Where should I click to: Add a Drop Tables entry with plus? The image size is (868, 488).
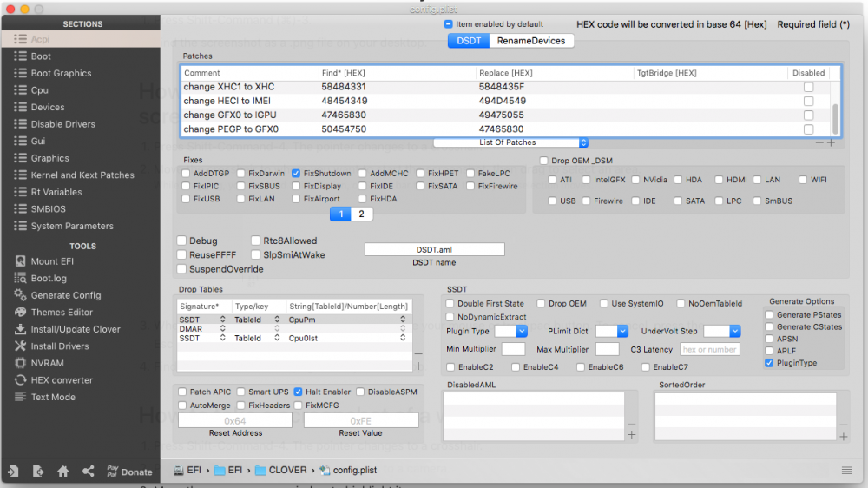tap(418, 366)
